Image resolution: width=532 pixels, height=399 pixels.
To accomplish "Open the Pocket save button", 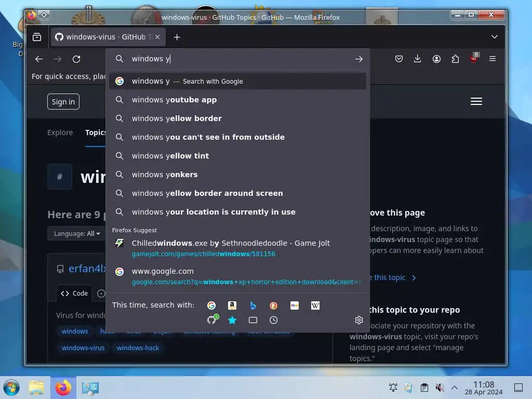I will [399, 59].
